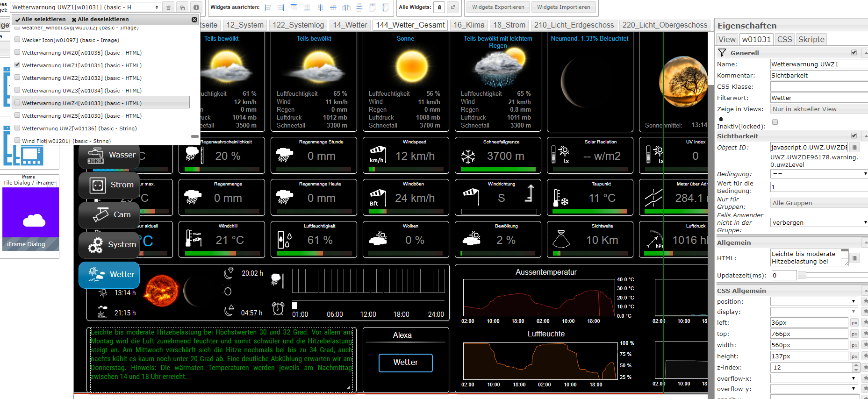Viewport: 868px width, 399px height.
Task: Align widgets to the right edge
Action: point(281,7)
